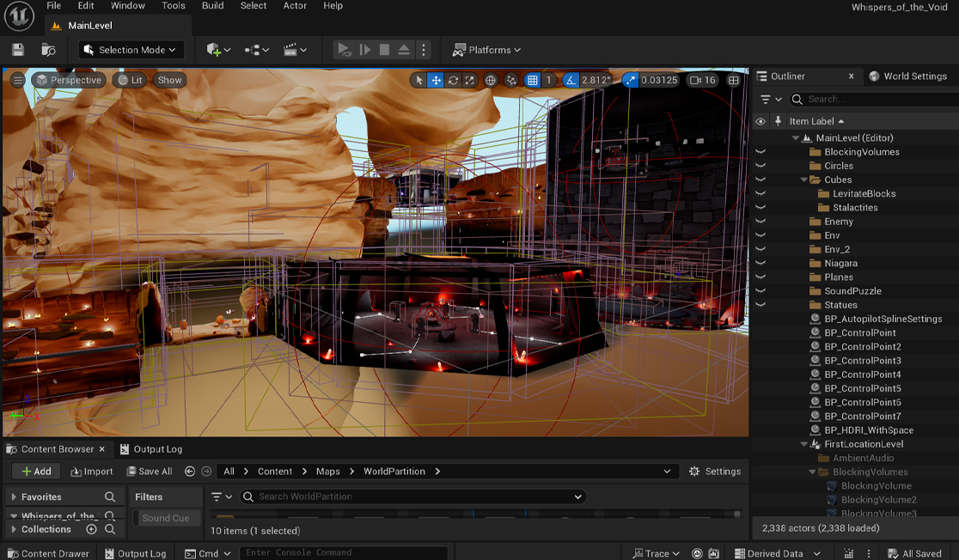Open the Cinematics clapperboard menu
Viewport: 959px width, 560px height.
point(295,50)
